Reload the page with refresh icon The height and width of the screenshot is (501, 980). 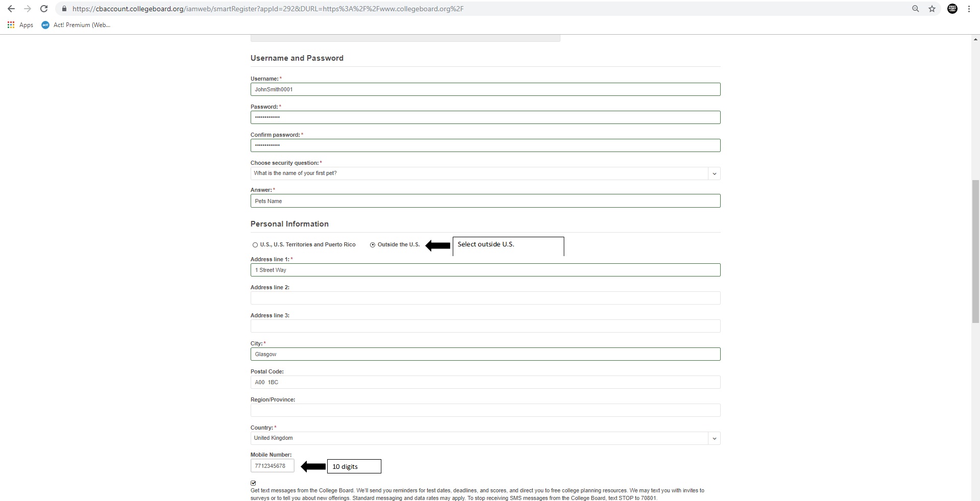click(44, 9)
